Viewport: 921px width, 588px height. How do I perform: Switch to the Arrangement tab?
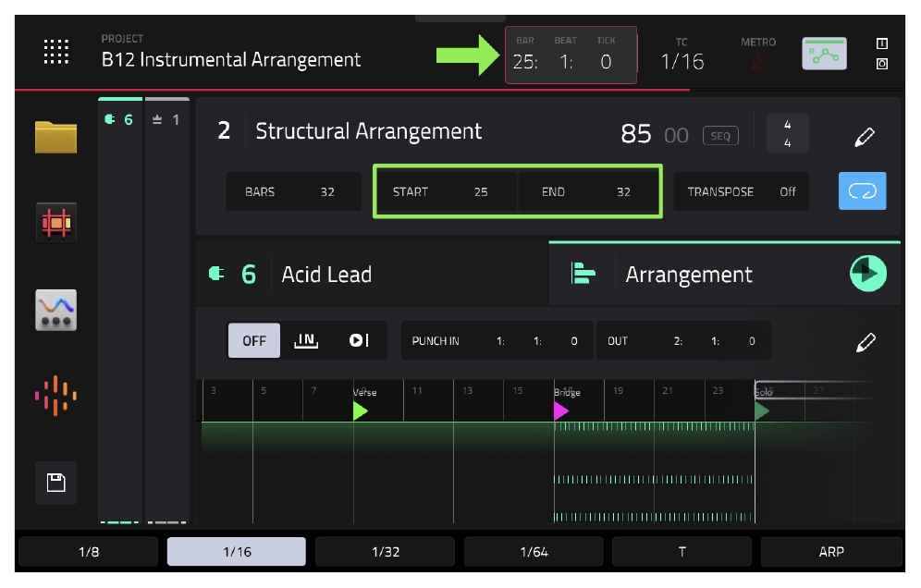point(724,274)
